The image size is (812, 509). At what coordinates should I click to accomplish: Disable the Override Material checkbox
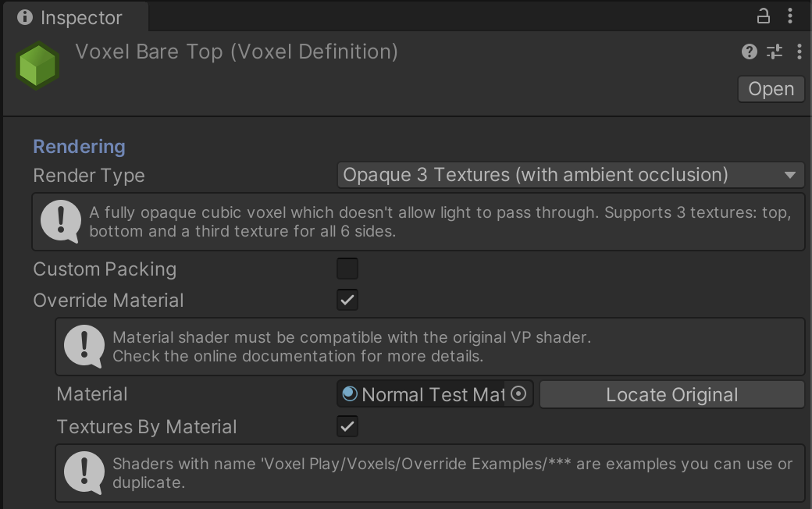pos(347,300)
